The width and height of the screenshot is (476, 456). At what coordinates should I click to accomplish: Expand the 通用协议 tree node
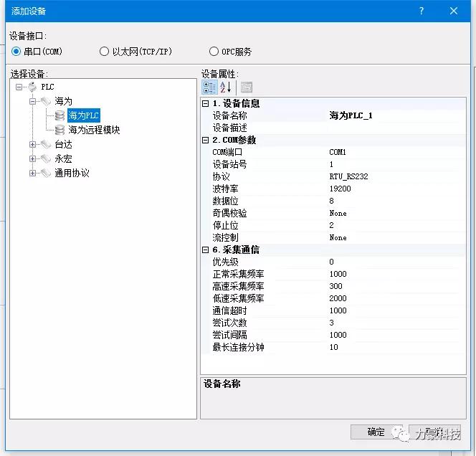(33, 173)
